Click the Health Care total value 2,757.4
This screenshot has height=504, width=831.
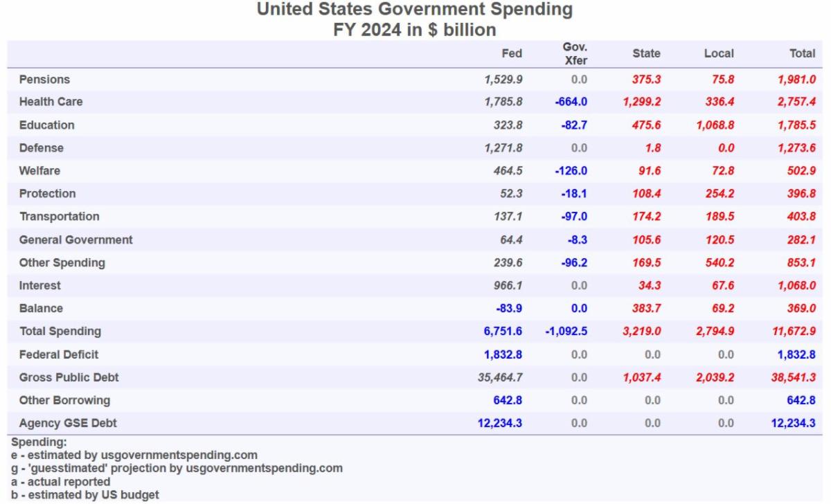coord(796,102)
